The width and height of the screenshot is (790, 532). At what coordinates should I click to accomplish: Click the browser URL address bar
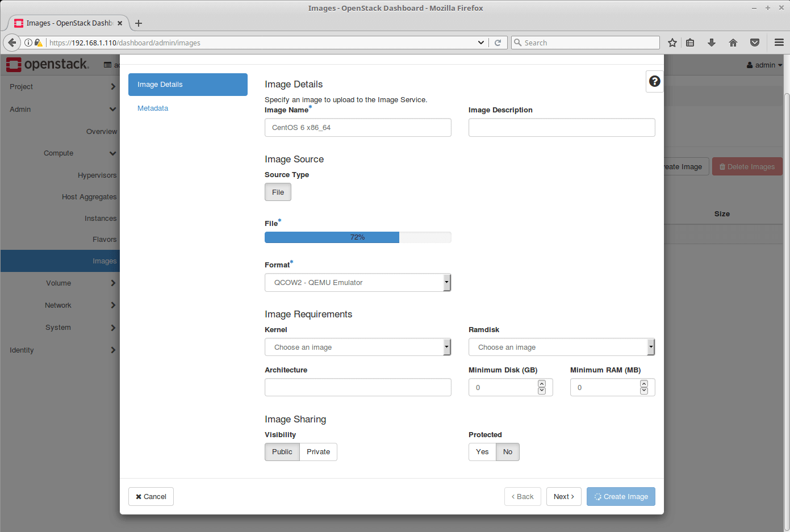point(261,43)
